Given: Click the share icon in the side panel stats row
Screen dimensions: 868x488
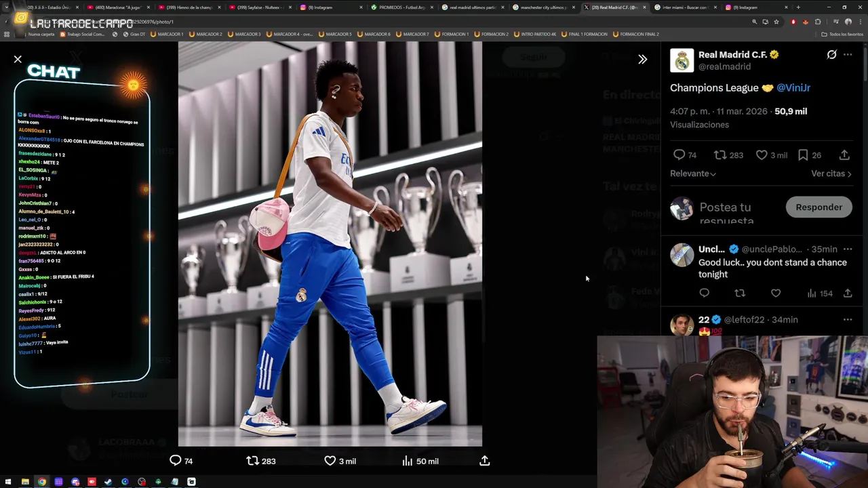Looking at the screenshot, I should [x=844, y=155].
